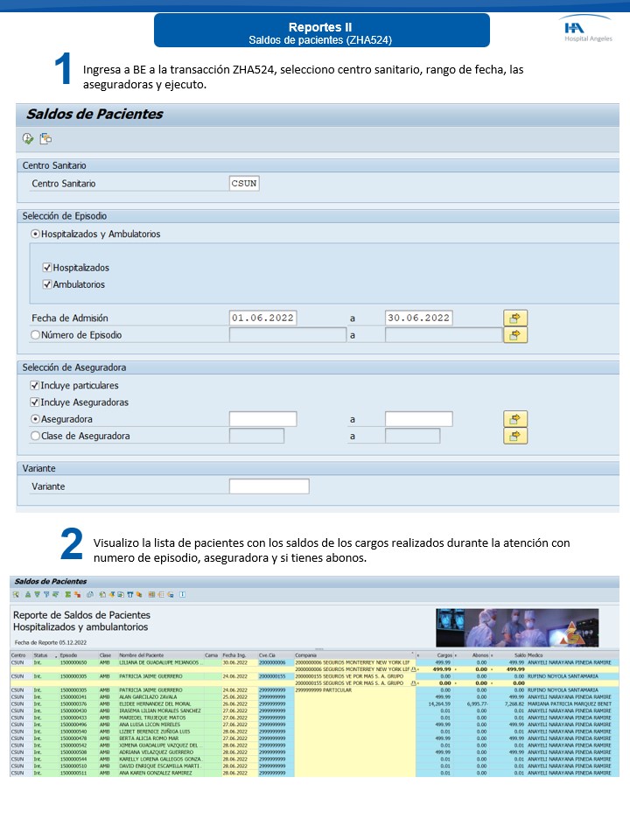This screenshot has height=840, width=630.
Task: Select the Número de Episodio radio button
Action: 36,334
